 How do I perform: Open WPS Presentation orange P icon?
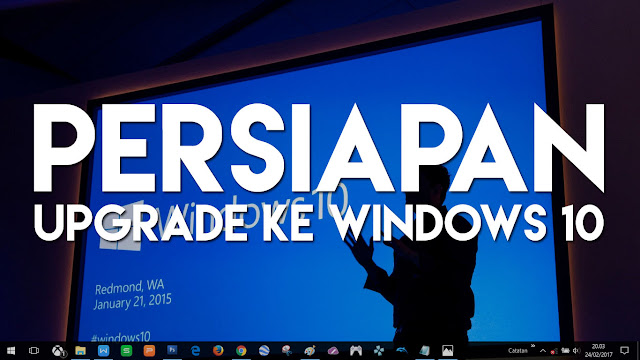click(149, 351)
